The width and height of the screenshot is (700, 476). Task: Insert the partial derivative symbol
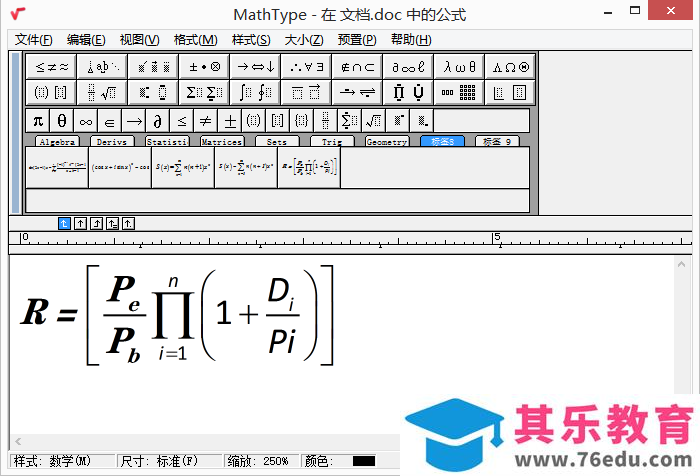coord(158,121)
